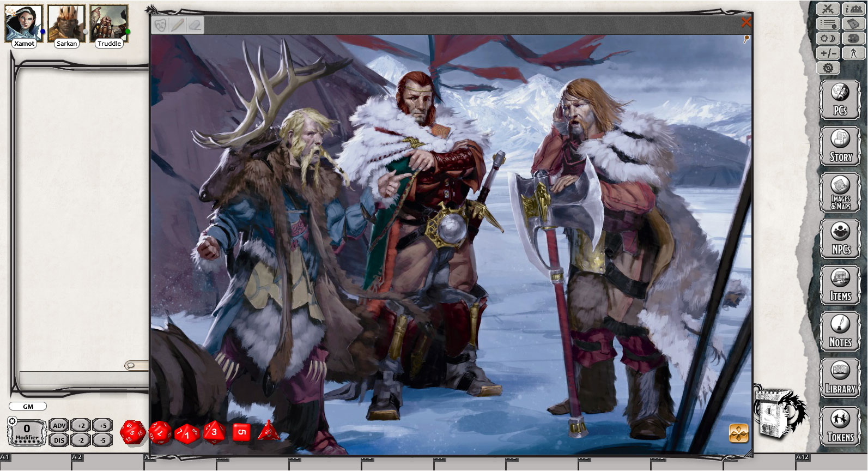Click the sun and moon lighting icon
Image resolution: width=868 pixels, height=471 pixels.
[x=828, y=38]
